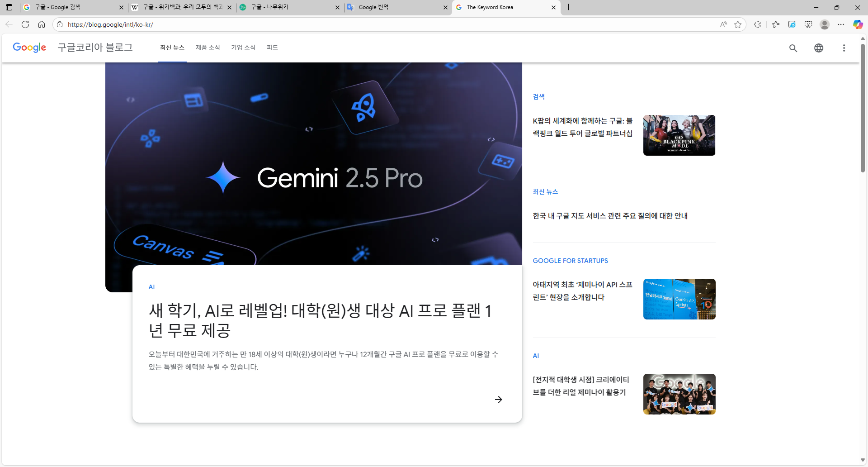The image size is (868, 467).
Task: Click the browser back arrow
Action: click(x=9, y=24)
